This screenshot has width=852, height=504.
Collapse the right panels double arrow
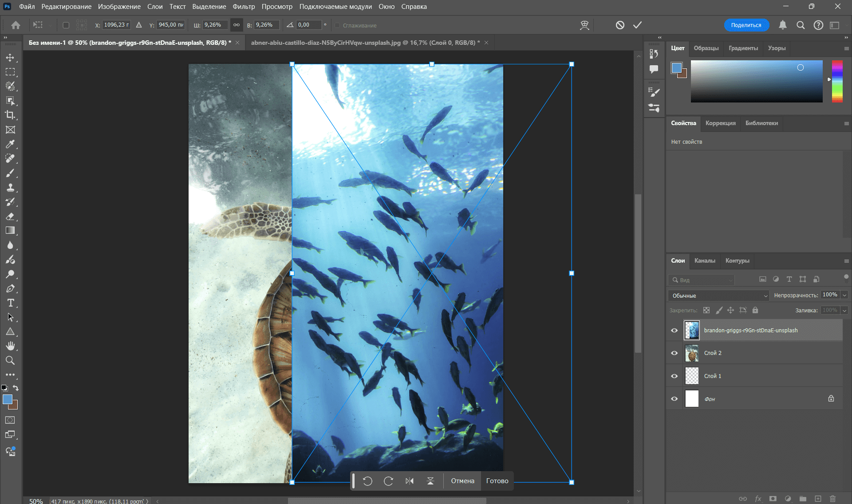click(x=846, y=38)
